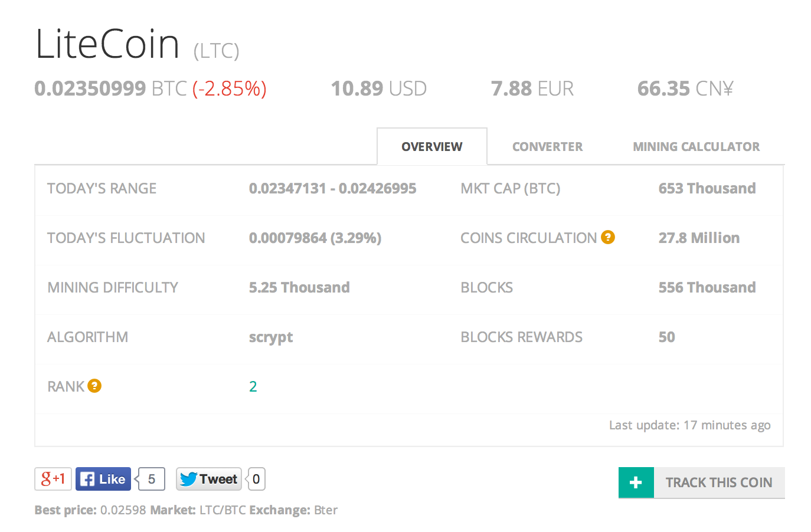
Task: Click the 7.88 EUR price
Action: 532,88
